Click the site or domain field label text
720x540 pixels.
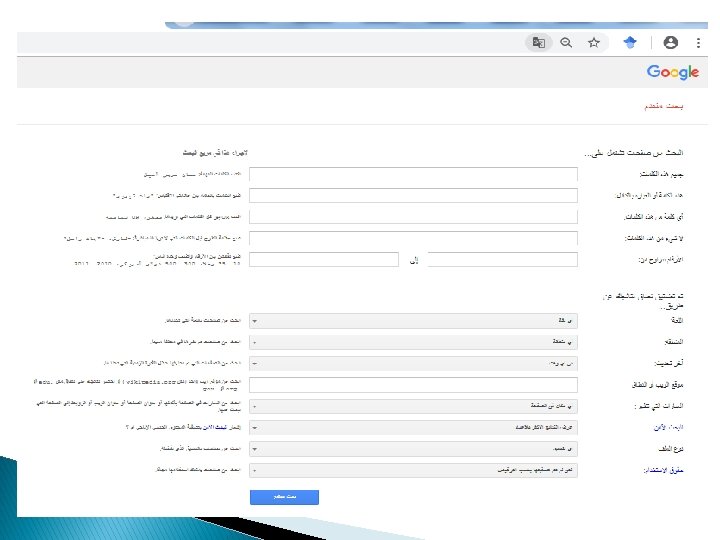point(658,385)
